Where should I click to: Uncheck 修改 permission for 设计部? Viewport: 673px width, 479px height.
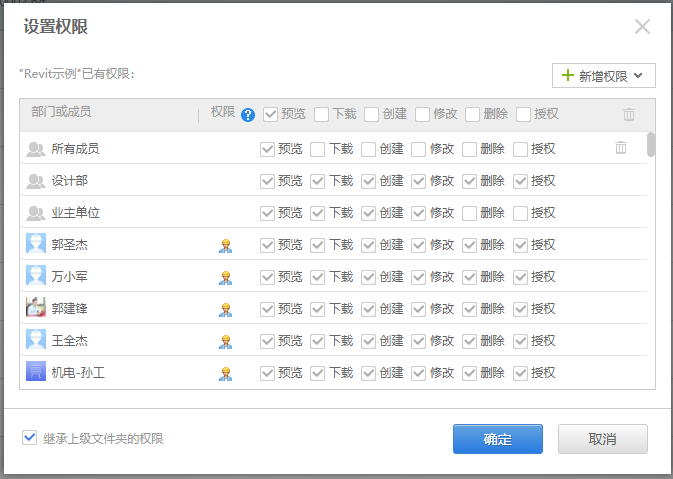pos(418,181)
